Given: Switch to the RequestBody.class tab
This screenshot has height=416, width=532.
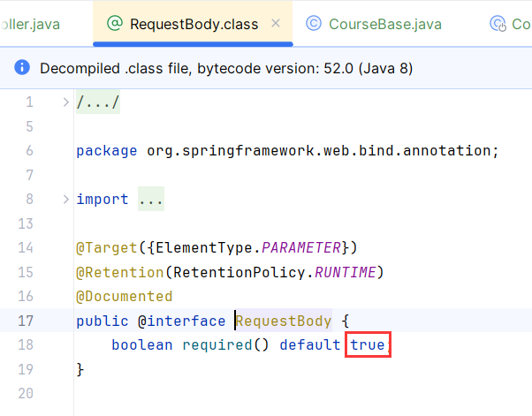Looking at the screenshot, I should [x=194, y=24].
